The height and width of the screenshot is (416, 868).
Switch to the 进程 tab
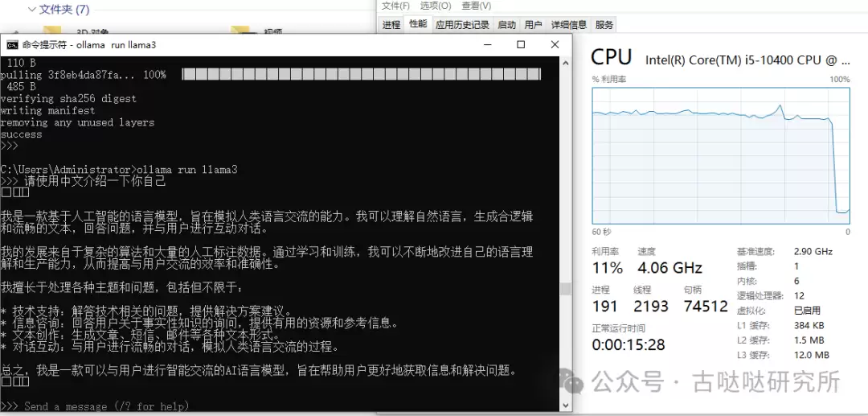pos(391,24)
